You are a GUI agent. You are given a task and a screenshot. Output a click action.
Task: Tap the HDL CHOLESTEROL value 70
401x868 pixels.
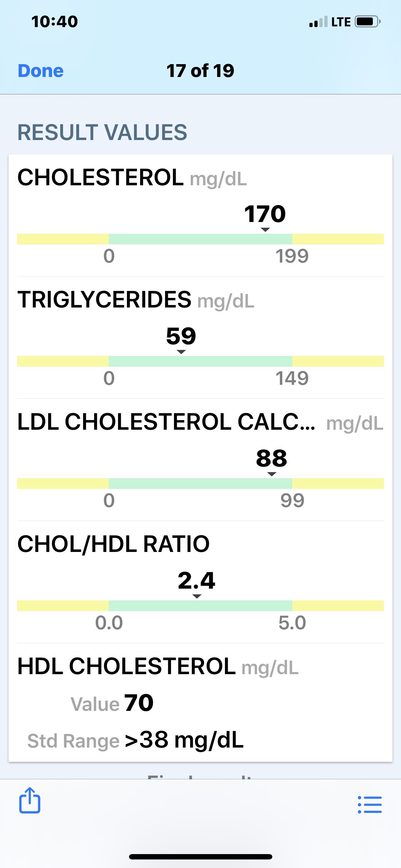[x=139, y=703]
